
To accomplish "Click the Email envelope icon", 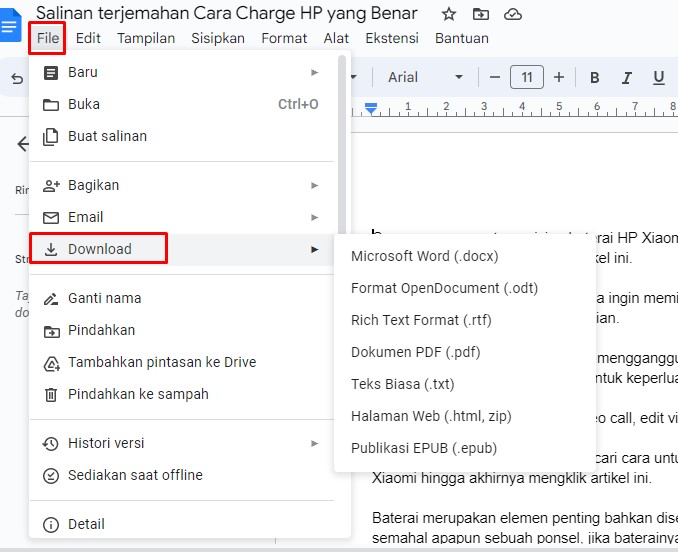I will pyautogui.click(x=51, y=217).
